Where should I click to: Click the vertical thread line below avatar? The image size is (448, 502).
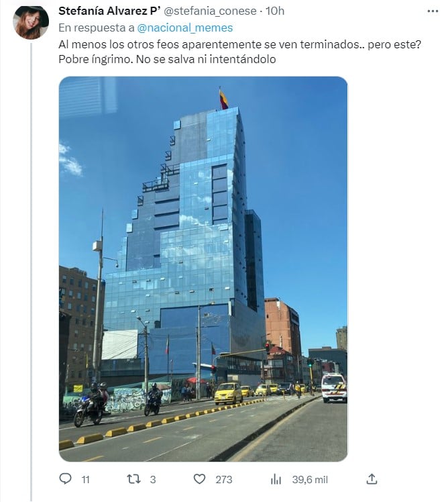31,272
